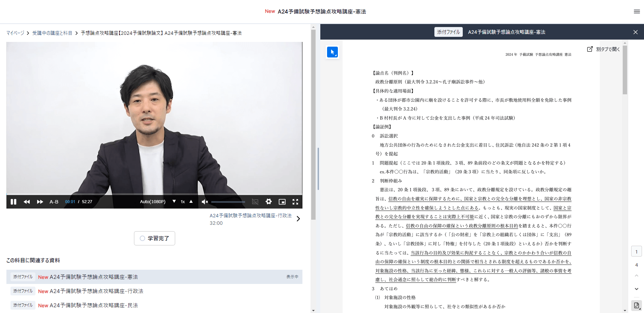Viewport: 644px width, 313px height.
Task: Rewind the video with the skip-back icon
Action: (x=27, y=202)
